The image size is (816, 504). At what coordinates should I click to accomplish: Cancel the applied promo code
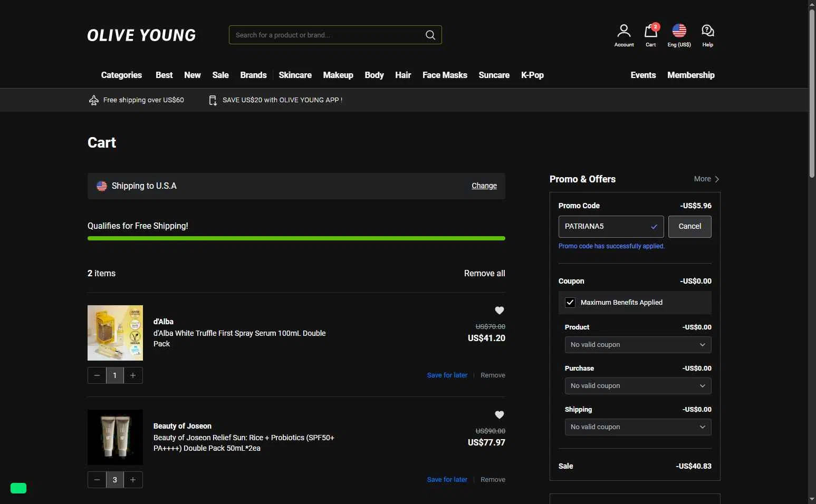pos(689,227)
